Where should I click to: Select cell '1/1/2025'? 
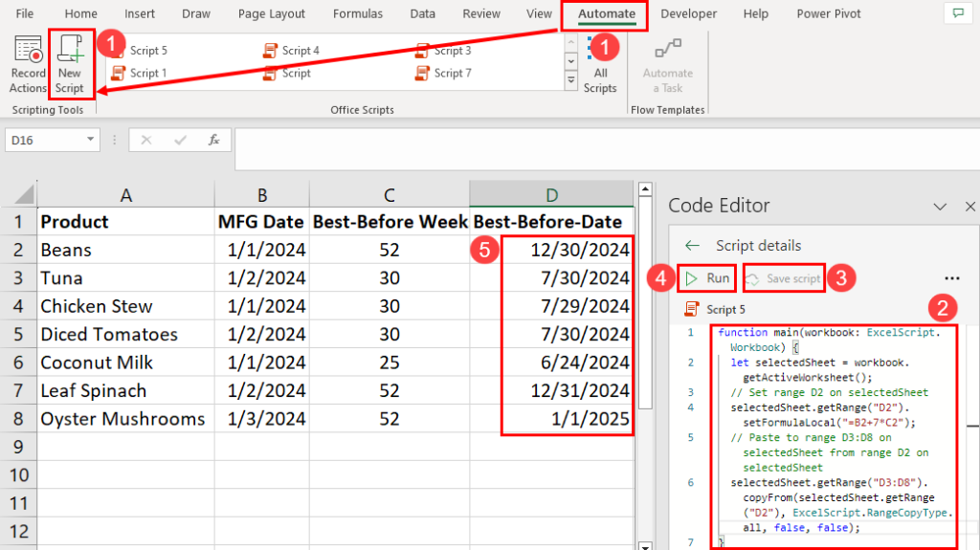coord(551,419)
